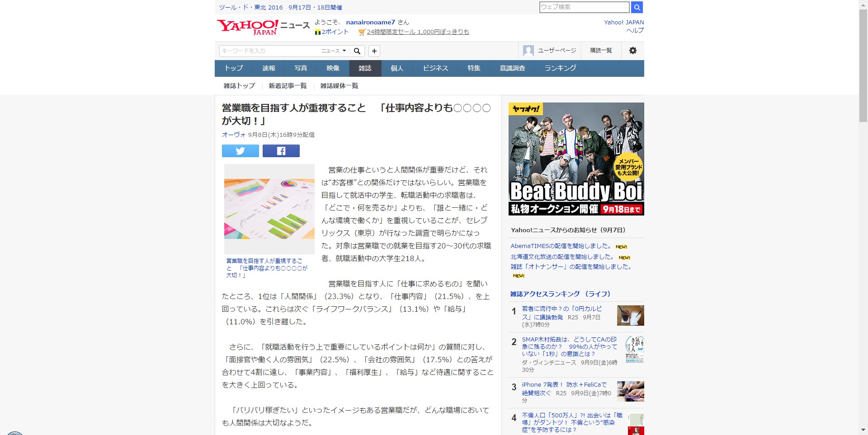Click the page scrollbar down arrow
The image size is (868, 435).
pos(863,430)
